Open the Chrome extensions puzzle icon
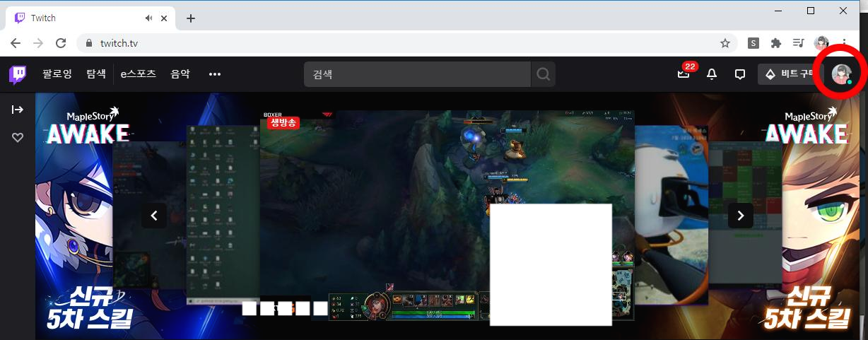Viewport: 868px width, 340px height. (776, 43)
